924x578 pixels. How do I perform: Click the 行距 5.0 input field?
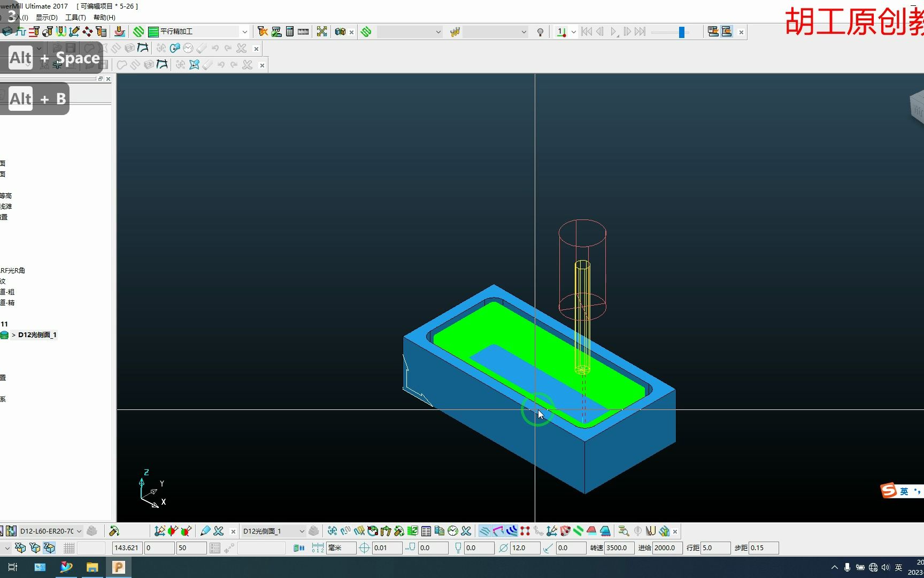coord(715,548)
